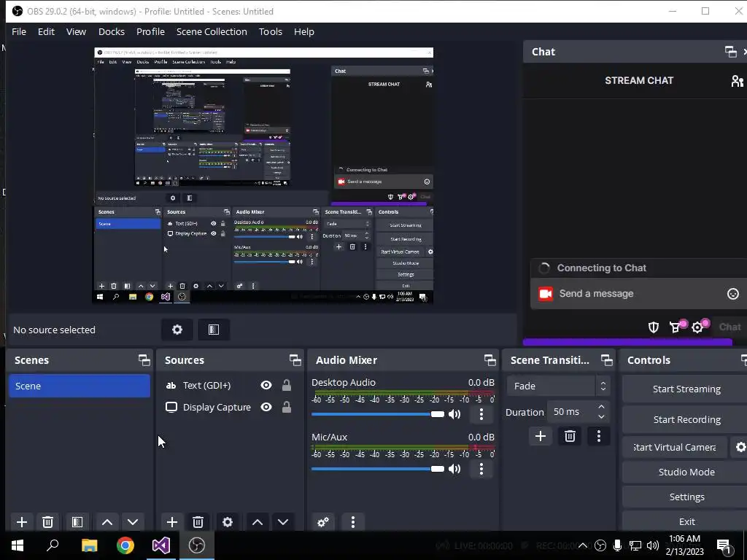The image size is (747, 560).
Task: Open source properties gear below preview
Action: coord(177,330)
